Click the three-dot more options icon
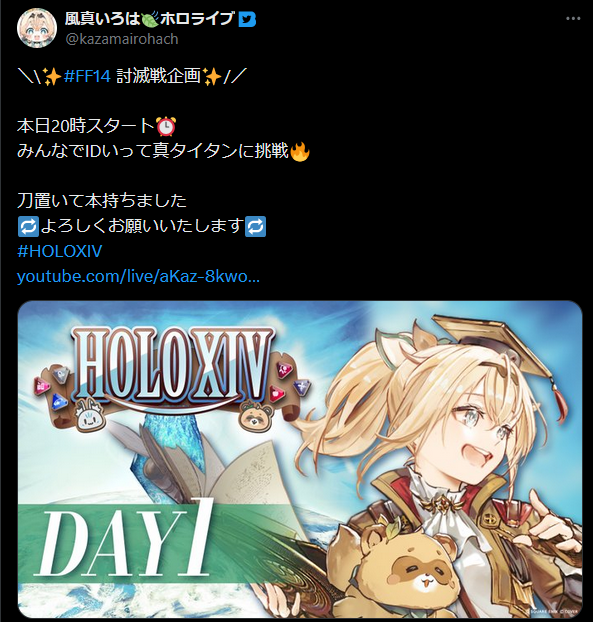Screen dimensions: 593x622 click(x=573, y=19)
